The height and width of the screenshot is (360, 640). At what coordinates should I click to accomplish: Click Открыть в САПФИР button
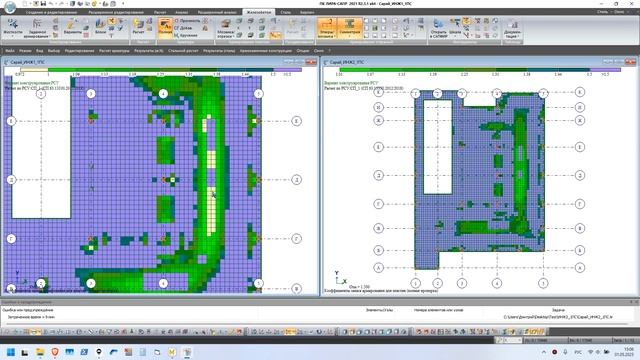[x=439, y=28]
